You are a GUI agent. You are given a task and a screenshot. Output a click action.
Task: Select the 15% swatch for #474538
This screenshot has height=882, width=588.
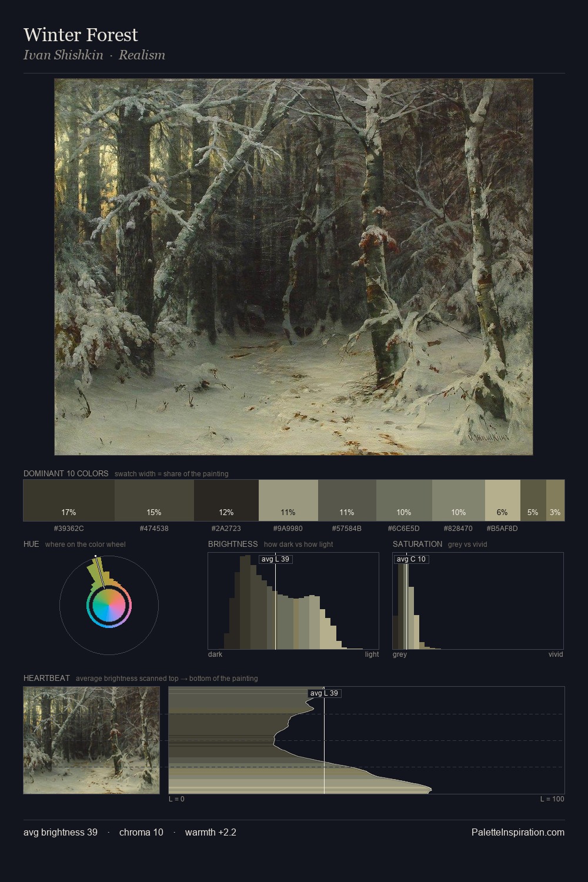click(154, 500)
